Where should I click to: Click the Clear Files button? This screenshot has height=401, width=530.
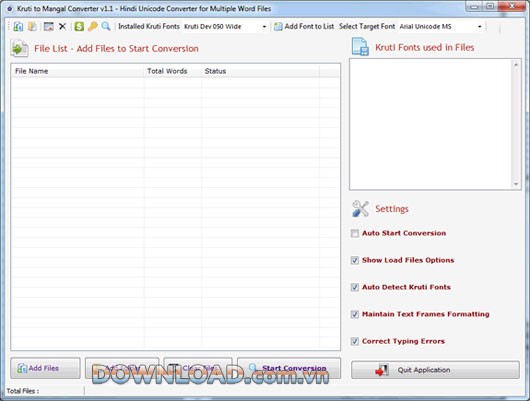pos(198,368)
